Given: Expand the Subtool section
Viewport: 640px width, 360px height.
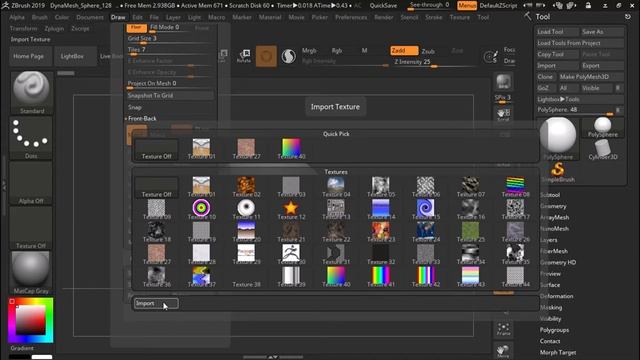Looking at the screenshot, I should (x=550, y=195).
